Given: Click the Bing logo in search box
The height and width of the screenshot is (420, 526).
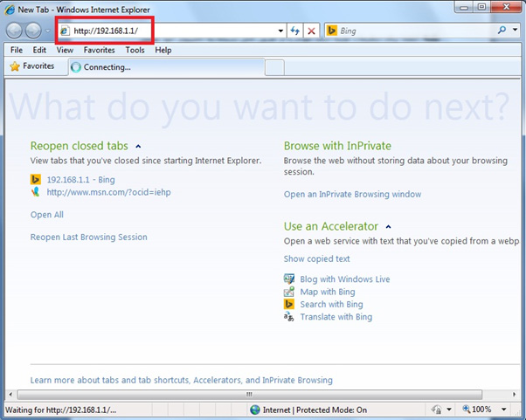Looking at the screenshot, I should pos(331,31).
